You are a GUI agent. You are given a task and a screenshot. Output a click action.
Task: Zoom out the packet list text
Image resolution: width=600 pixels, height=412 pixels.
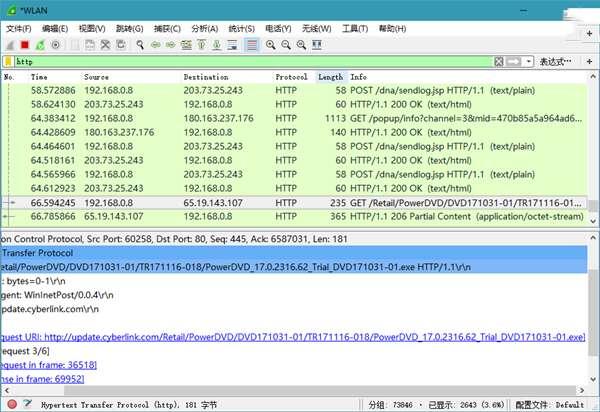tap(286, 45)
